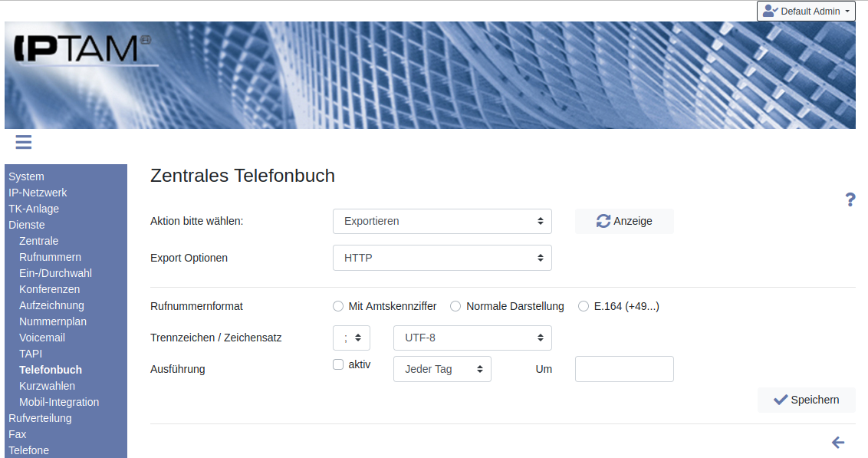Image resolution: width=868 pixels, height=458 pixels.
Task: Click the Um time input field
Action: pyautogui.click(x=624, y=369)
